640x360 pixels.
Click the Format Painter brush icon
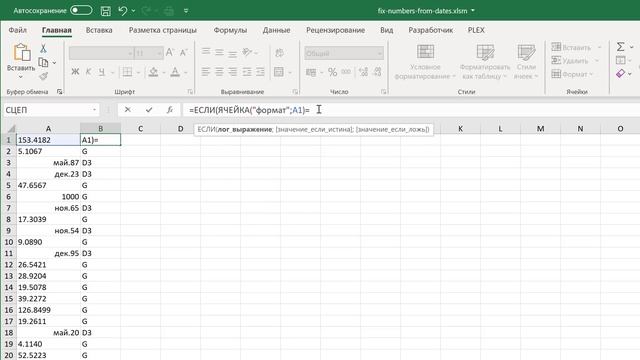pyautogui.click(x=43, y=76)
